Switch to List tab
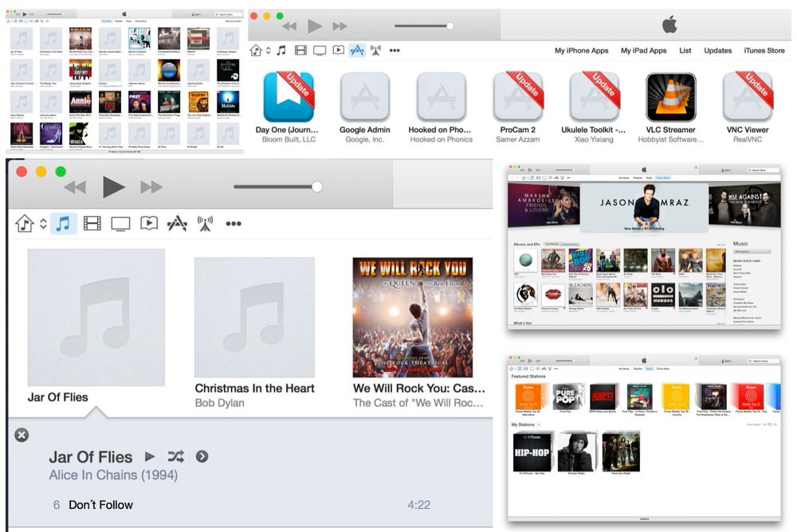Screen dimensions: 797x532 (685, 50)
